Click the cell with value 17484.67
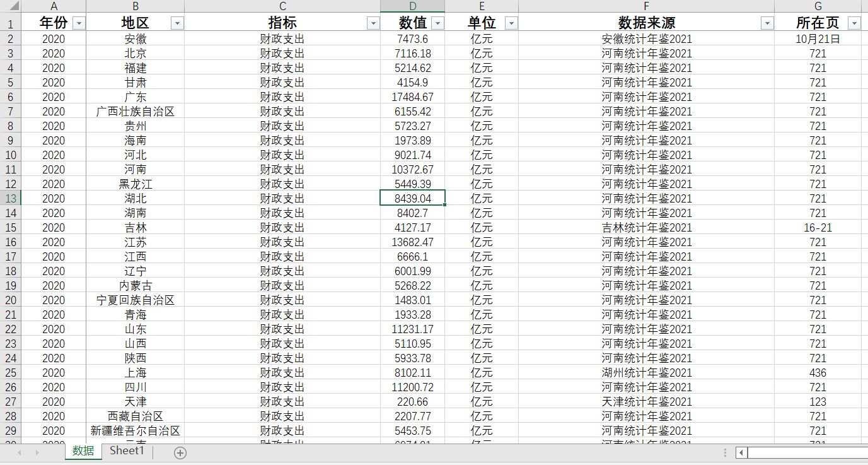This screenshot has height=465, width=868. point(413,97)
